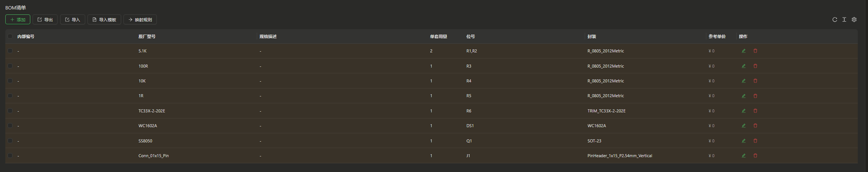Click the 导出 (Export) button
Image resolution: width=868 pixels, height=172 pixels.
coord(45,20)
